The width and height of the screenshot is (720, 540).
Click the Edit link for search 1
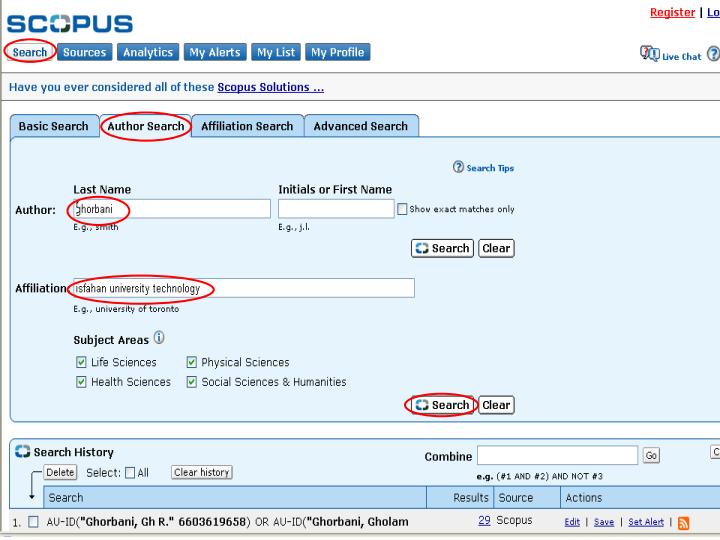tap(572, 522)
